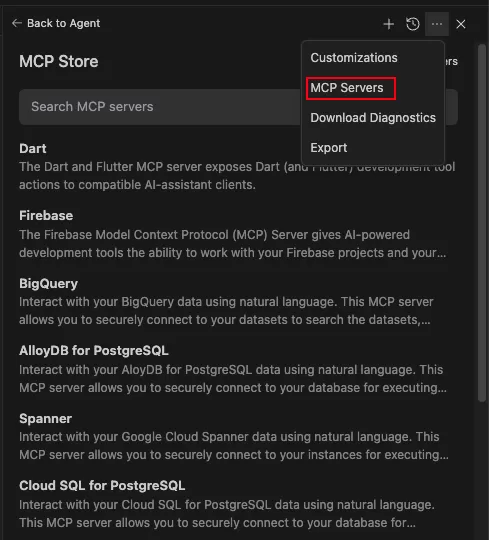The width and height of the screenshot is (489, 540).
Task: Open the Firebase server listing
Action: pos(46,216)
